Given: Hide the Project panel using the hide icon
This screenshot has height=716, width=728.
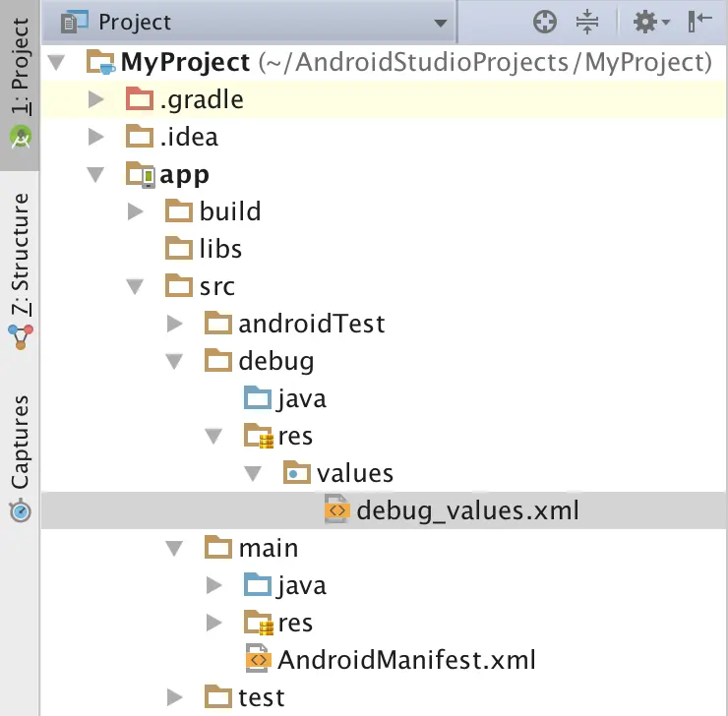Looking at the screenshot, I should click(700, 22).
